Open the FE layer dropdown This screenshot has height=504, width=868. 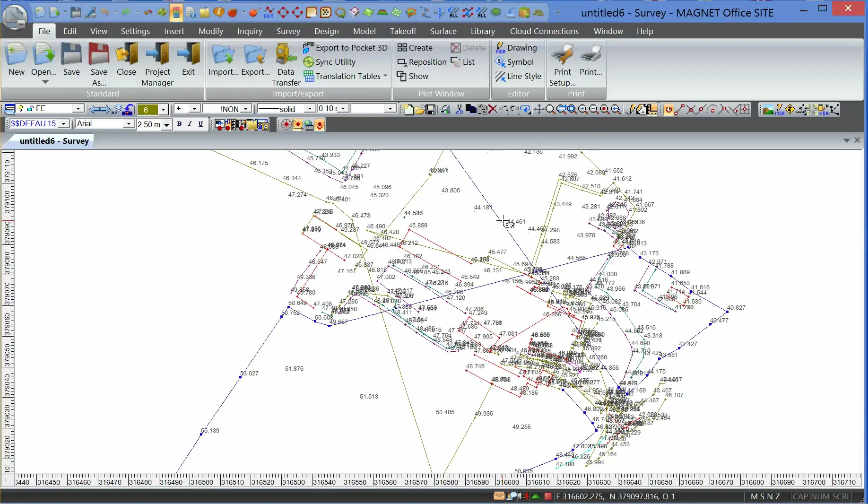78,109
